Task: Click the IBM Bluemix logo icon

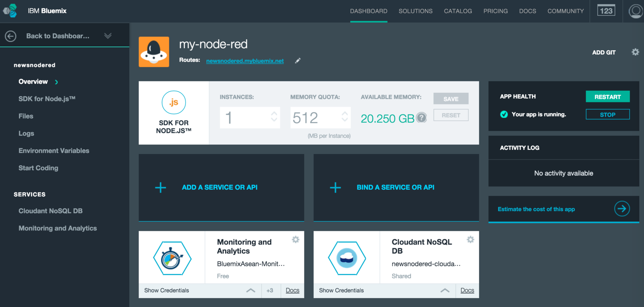Action: pos(10,11)
